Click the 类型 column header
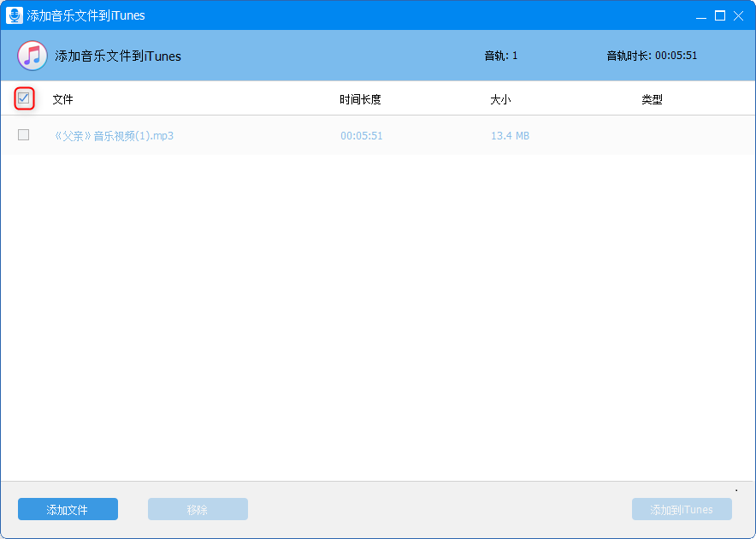This screenshot has height=539, width=756. tap(652, 99)
